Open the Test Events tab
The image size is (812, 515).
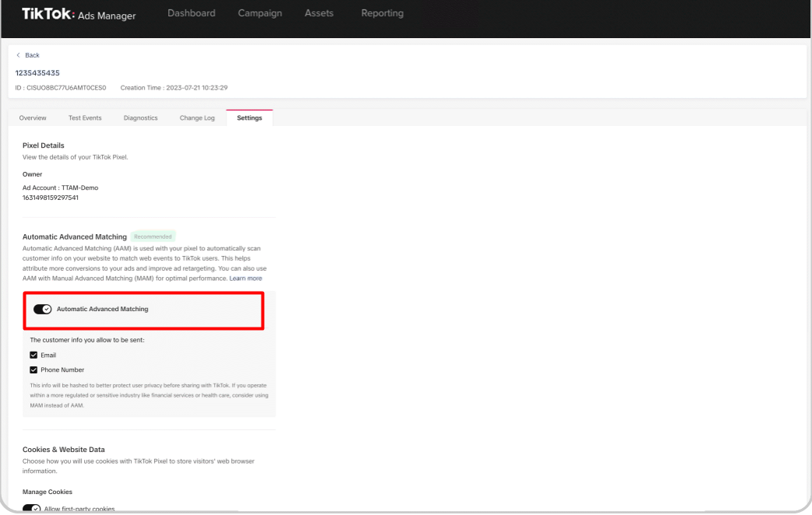[85, 118]
